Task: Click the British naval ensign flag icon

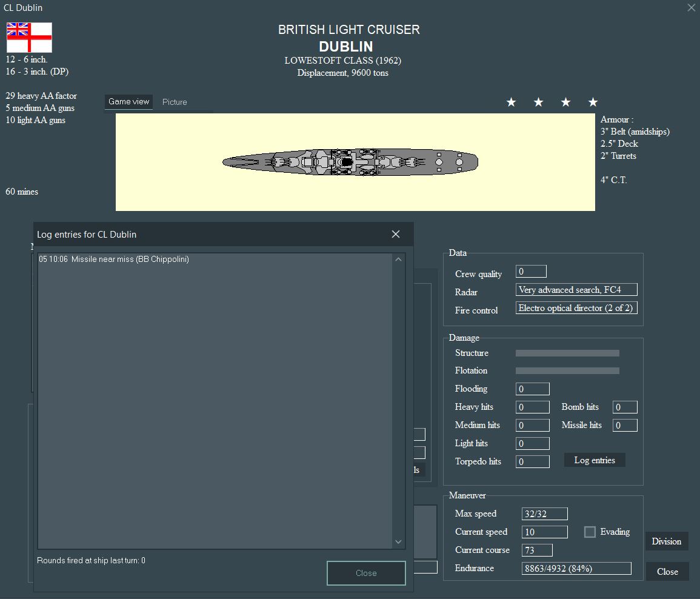Action: tap(29, 38)
